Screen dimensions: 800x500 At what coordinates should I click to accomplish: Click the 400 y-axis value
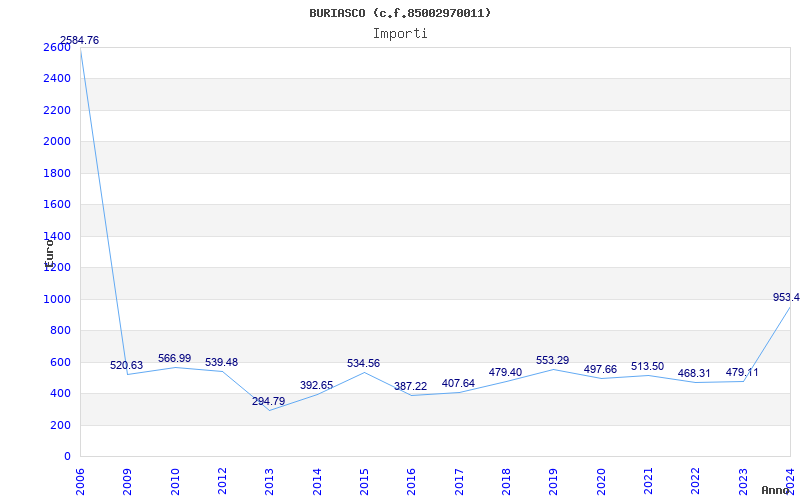(x=60, y=393)
